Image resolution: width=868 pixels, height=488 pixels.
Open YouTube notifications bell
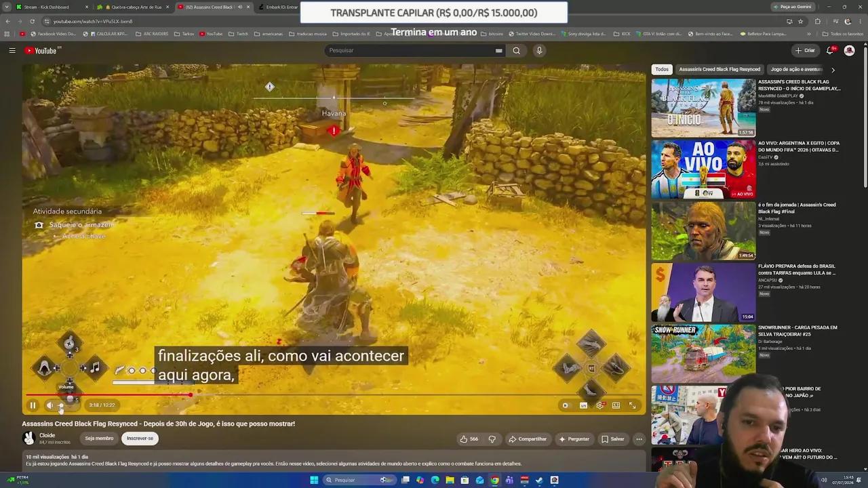pyautogui.click(x=830, y=50)
